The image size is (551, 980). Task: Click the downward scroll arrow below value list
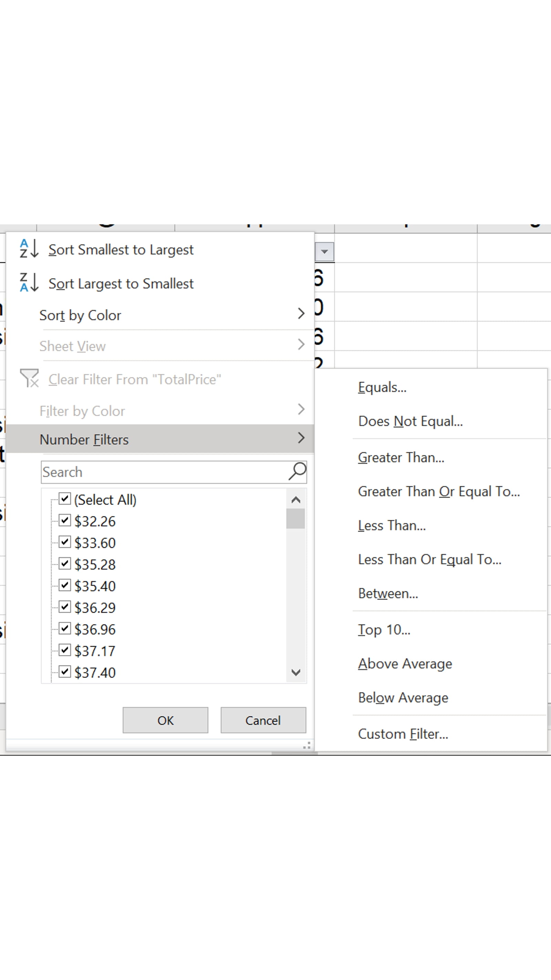click(x=296, y=673)
